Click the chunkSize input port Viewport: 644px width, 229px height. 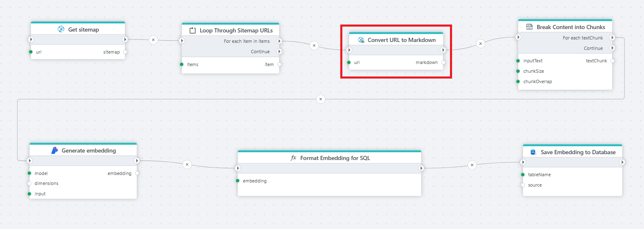(518, 71)
